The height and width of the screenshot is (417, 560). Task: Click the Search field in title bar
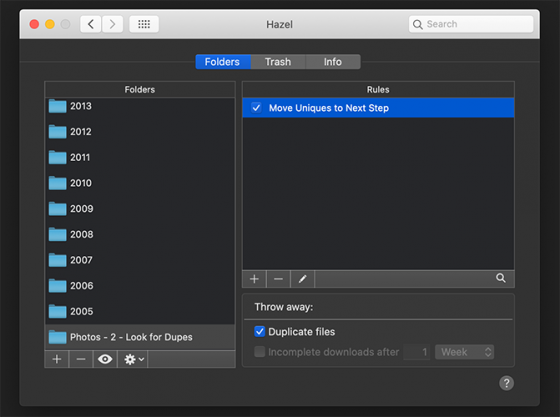tap(471, 24)
